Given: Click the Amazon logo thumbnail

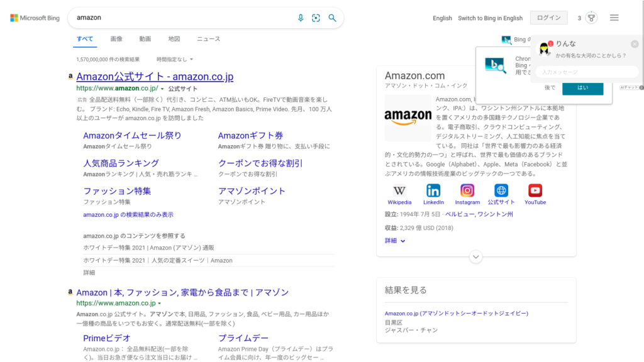Looking at the screenshot, I should 408,117.
